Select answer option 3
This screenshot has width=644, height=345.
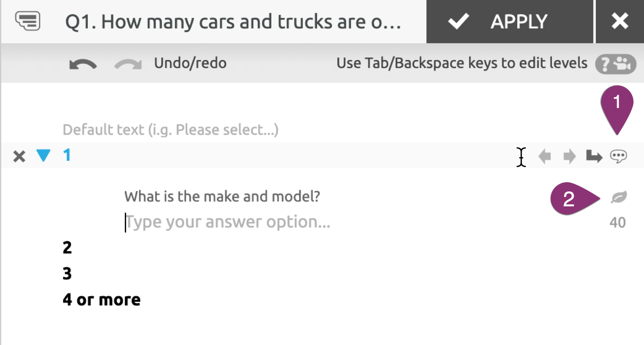click(x=67, y=274)
